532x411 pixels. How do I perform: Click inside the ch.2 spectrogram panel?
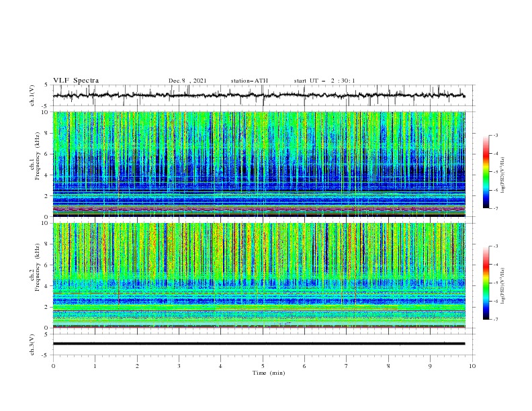click(259, 275)
